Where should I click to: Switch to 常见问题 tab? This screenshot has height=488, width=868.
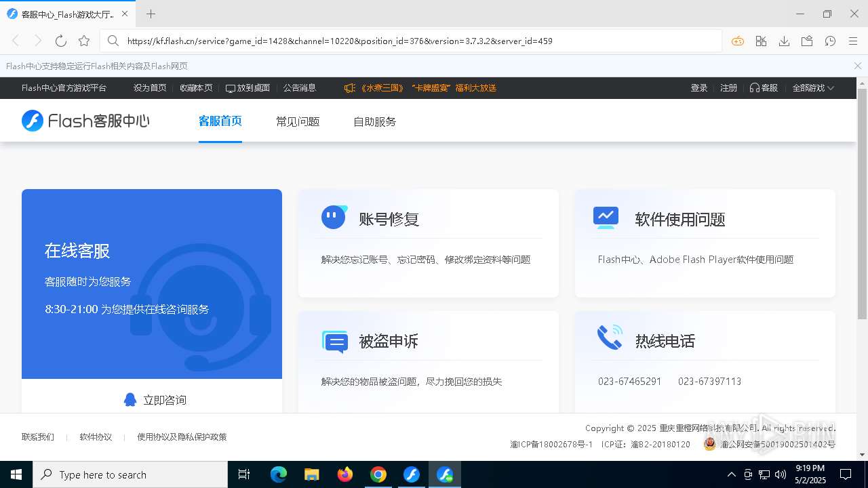click(298, 122)
